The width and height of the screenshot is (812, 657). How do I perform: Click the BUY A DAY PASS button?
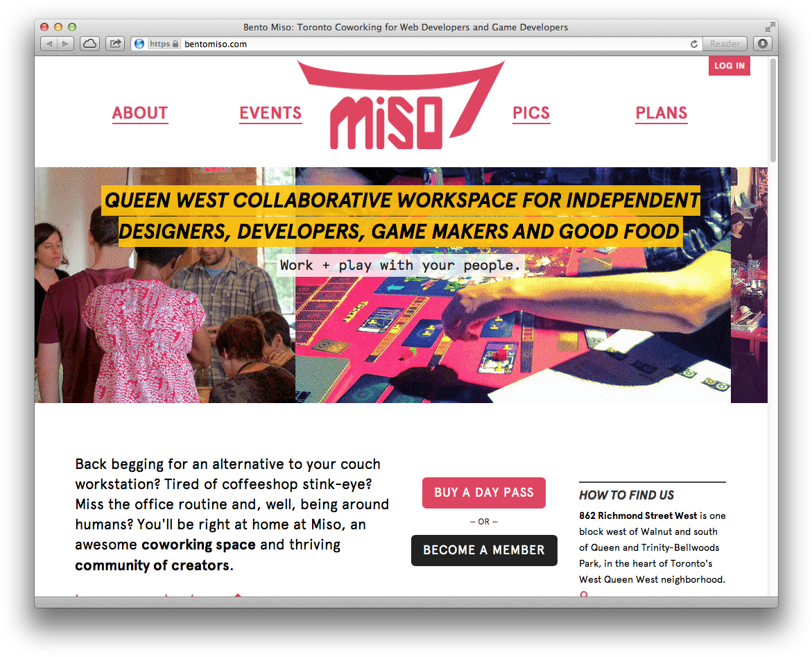(x=484, y=493)
